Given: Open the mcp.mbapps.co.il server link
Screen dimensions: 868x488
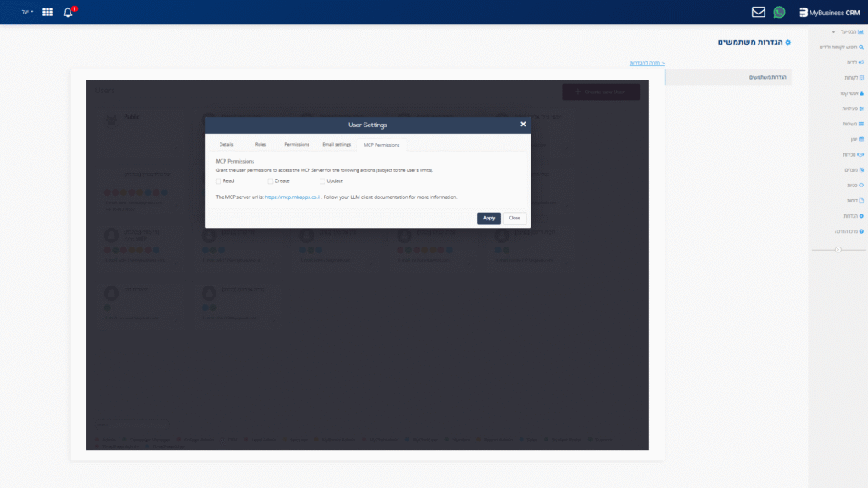Looking at the screenshot, I should pyautogui.click(x=292, y=197).
